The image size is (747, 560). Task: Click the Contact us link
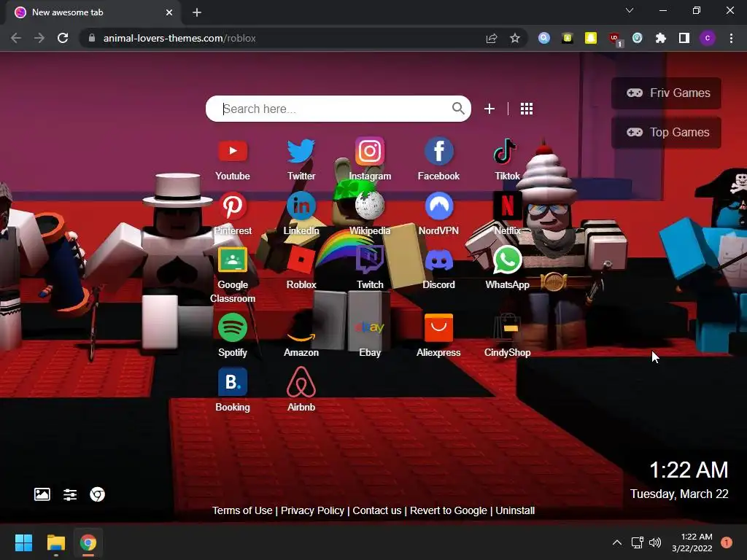(x=377, y=510)
